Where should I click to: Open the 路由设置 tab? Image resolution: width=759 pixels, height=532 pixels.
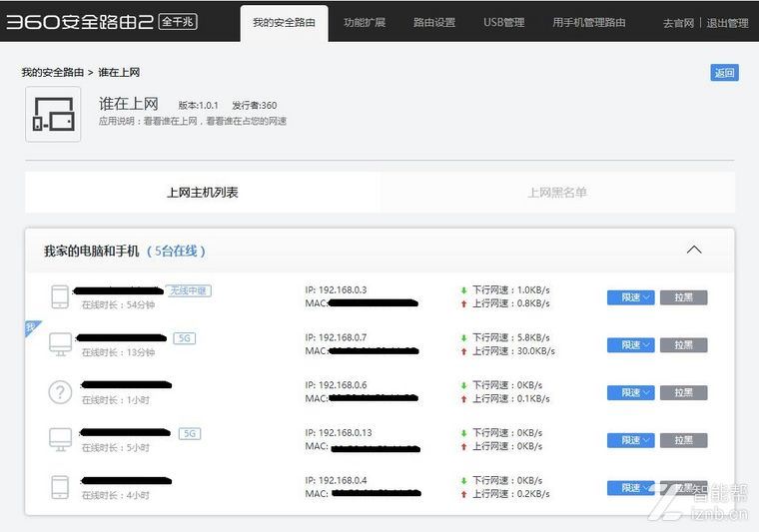pyautogui.click(x=434, y=23)
